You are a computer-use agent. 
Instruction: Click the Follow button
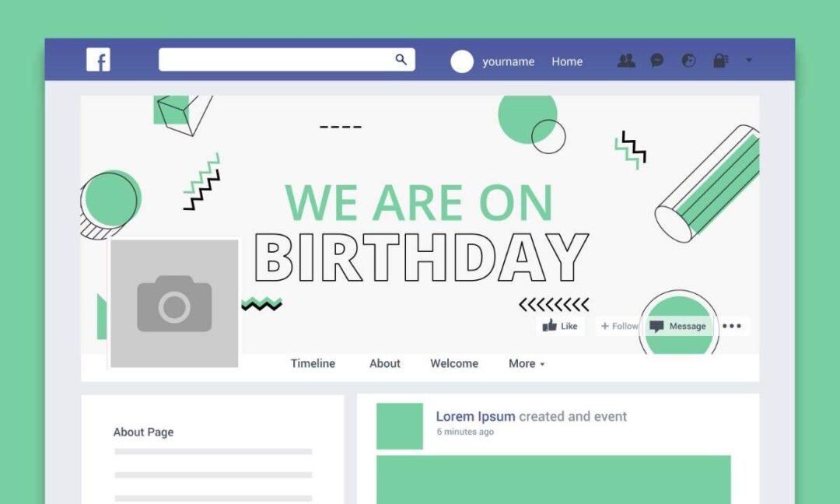(x=619, y=326)
